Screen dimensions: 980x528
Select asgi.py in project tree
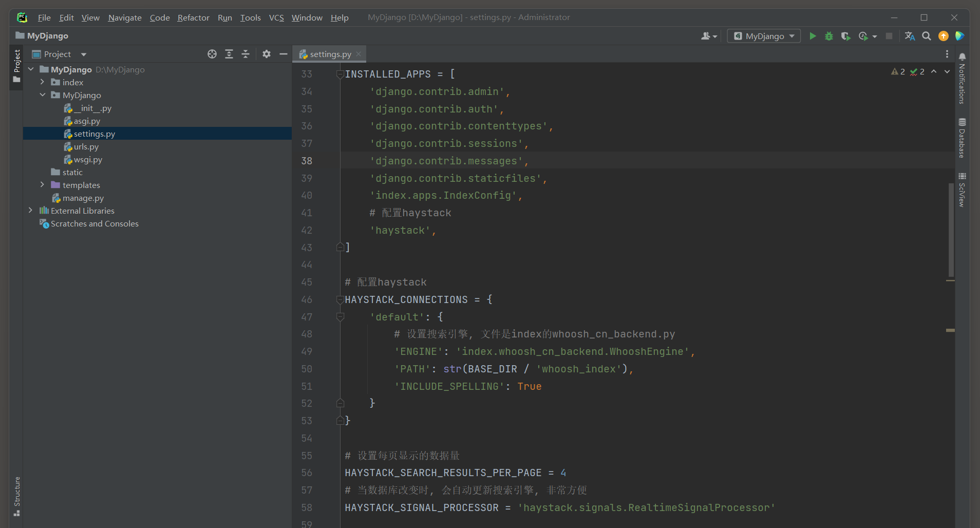[87, 121]
